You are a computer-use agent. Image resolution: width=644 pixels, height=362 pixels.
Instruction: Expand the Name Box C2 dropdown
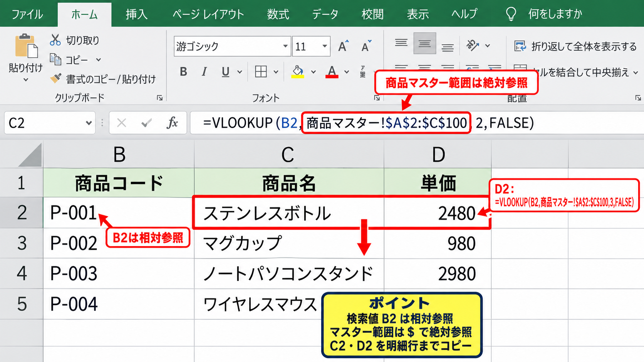[89, 123]
